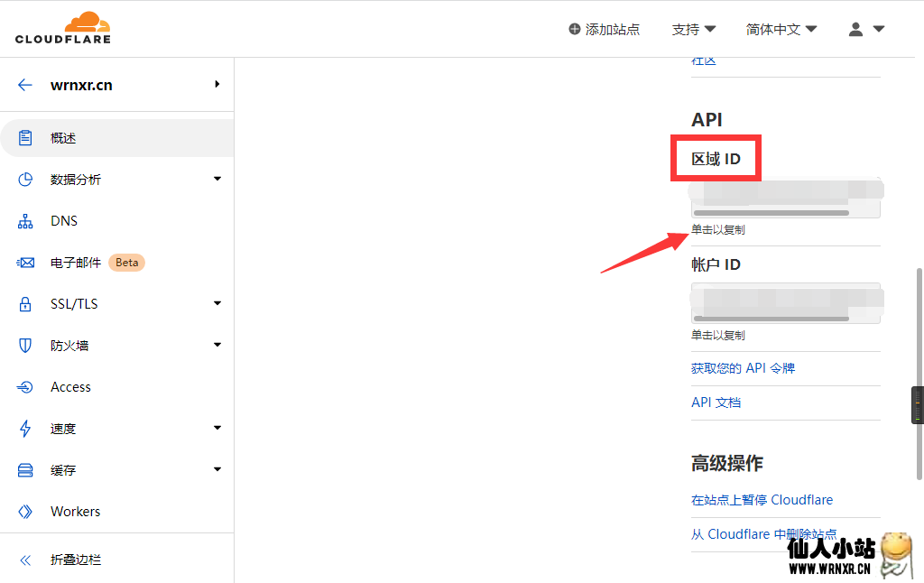924x583 pixels.
Task: Click the Cloudflare logo
Action: point(62,28)
